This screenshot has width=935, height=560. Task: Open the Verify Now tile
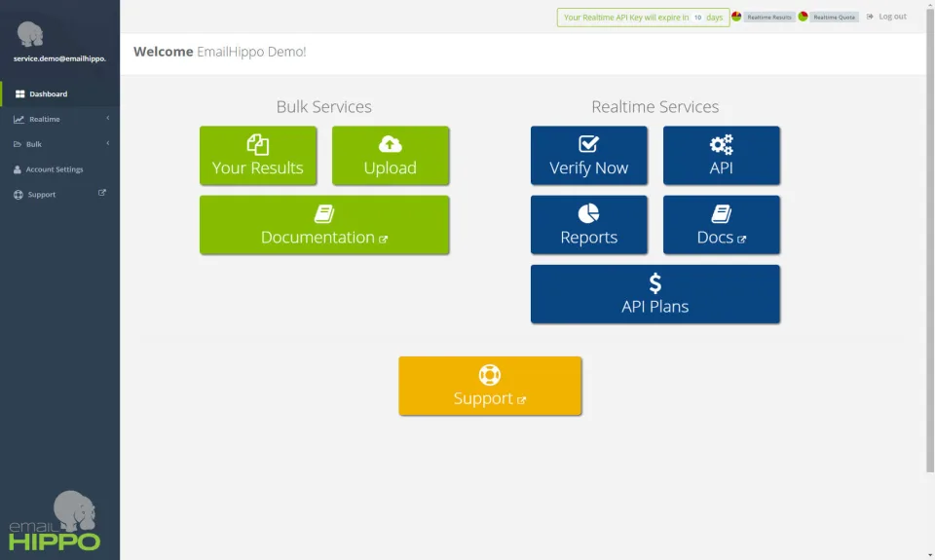pyautogui.click(x=588, y=155)
